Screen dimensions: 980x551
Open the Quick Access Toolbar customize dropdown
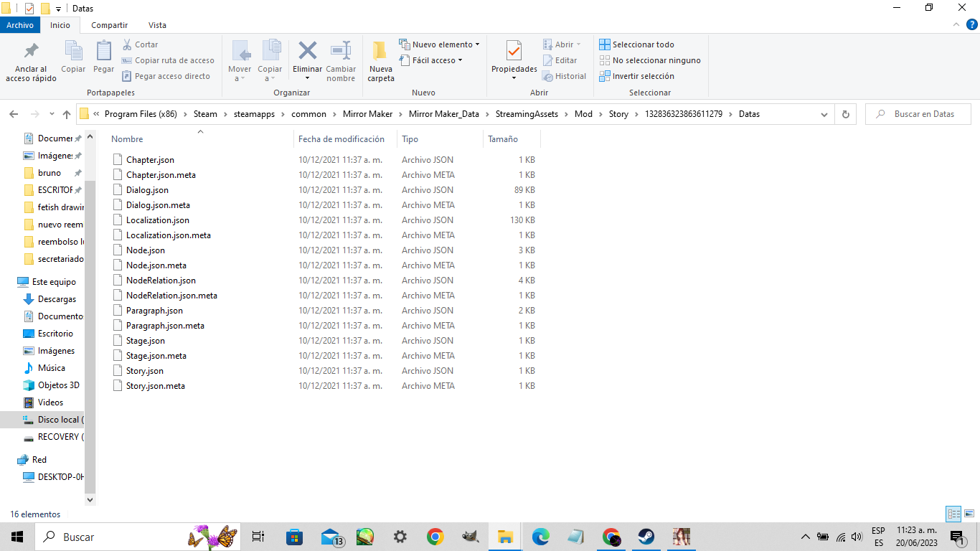[58, 9]
